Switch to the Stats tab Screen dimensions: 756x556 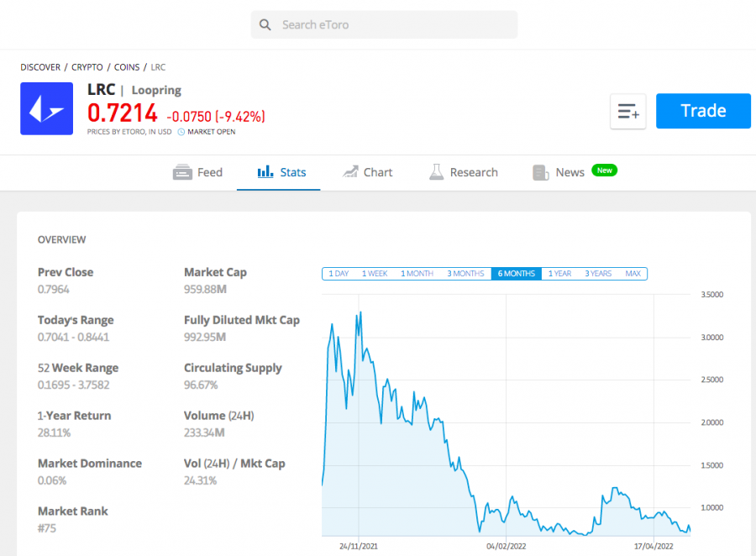tap(279, 172)
